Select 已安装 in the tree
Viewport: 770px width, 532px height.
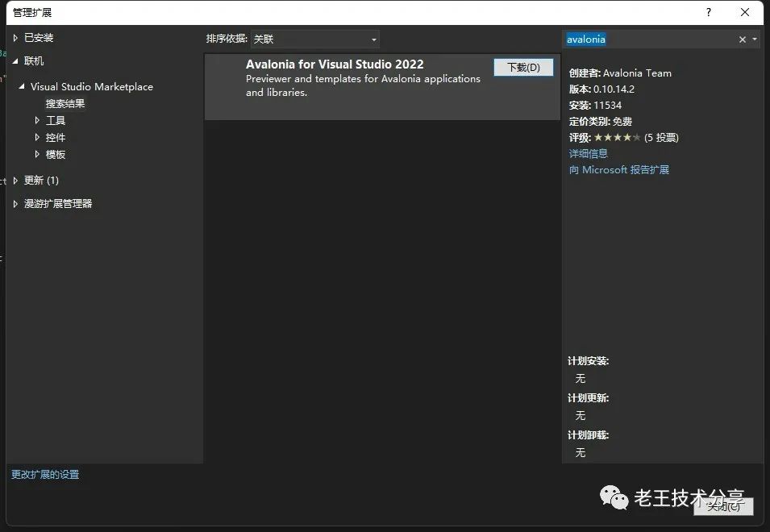tap(39, 38)
